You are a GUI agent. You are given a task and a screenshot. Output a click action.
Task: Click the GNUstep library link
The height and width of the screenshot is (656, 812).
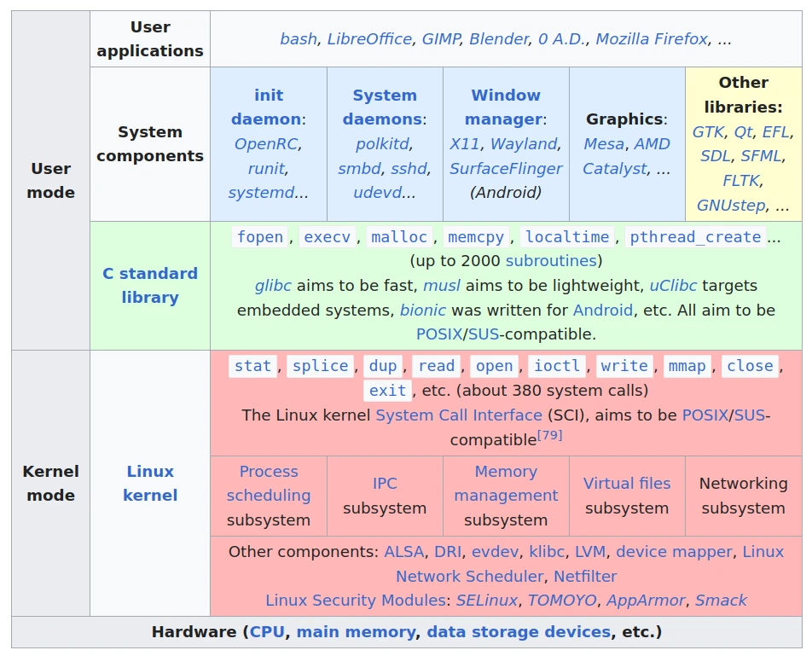tap(731, 206)
